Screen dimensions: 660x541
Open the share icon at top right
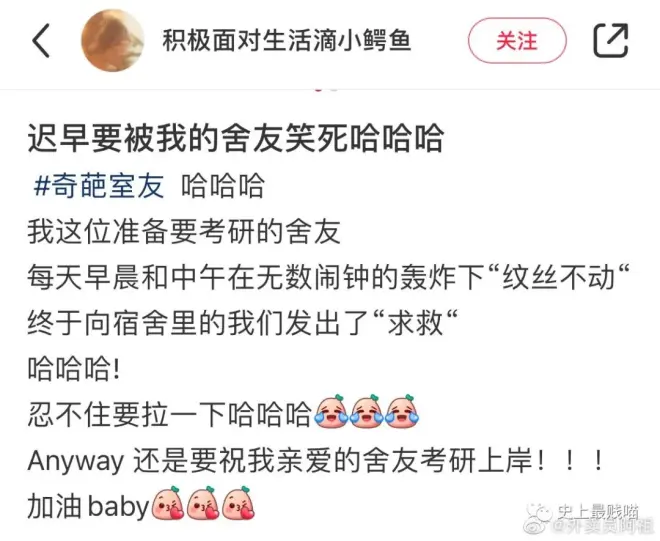coord(611,40)
